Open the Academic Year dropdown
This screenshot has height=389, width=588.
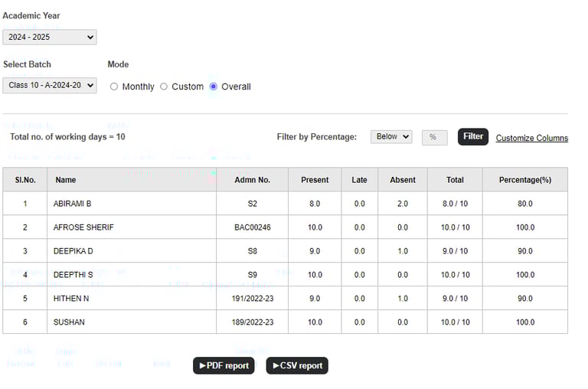[x=50, y=37]
